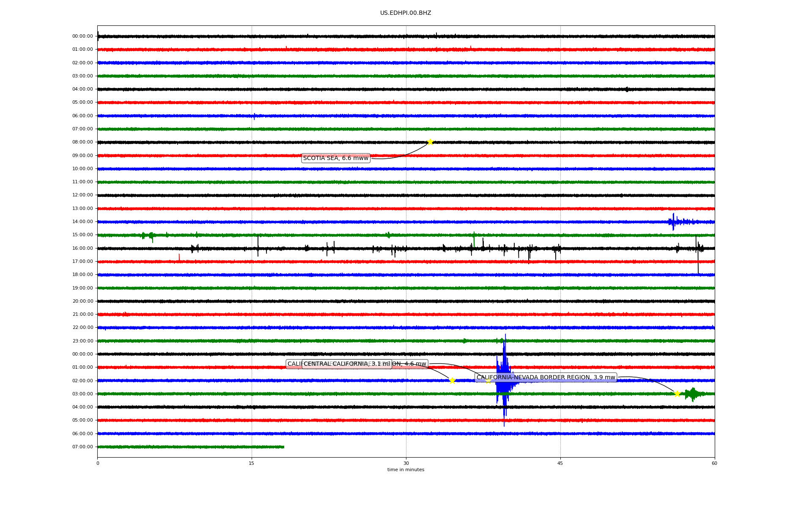Click the CALIFORNIA-NEVADA BORDER REGION, 3.9 mw label
Viewport: 812px width, 508px height.
click(546, 377)
